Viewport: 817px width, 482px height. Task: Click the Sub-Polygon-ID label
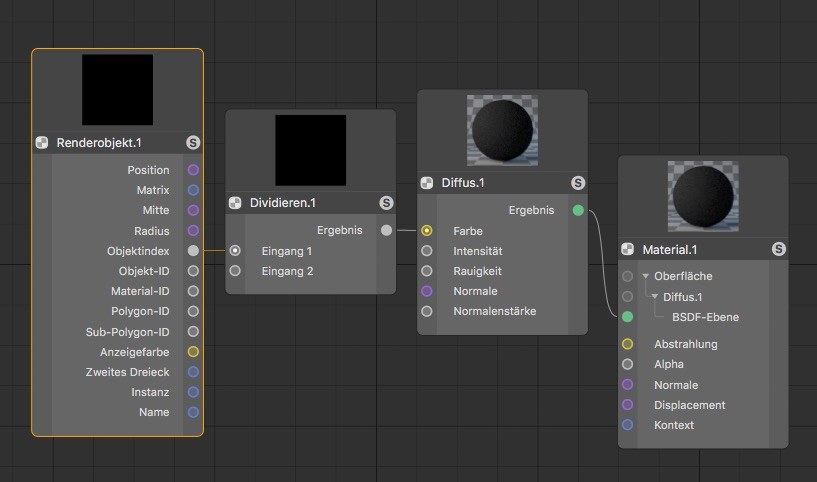(128, 332)
